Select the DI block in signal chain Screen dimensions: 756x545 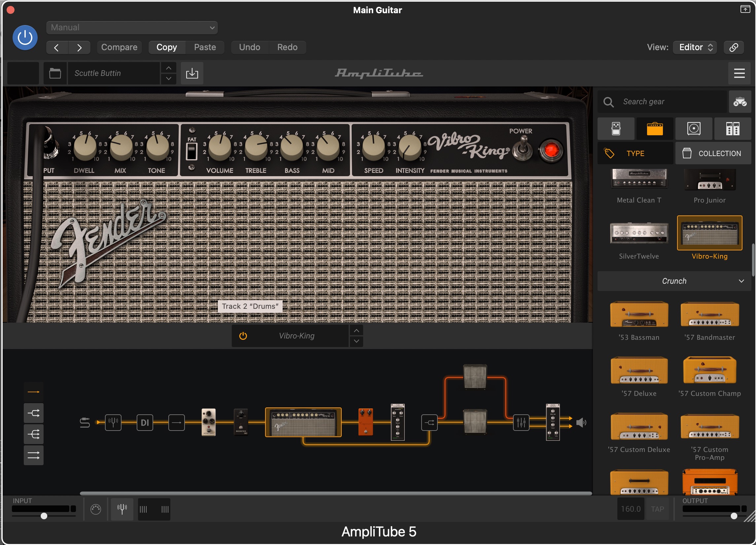coord(145,423)
